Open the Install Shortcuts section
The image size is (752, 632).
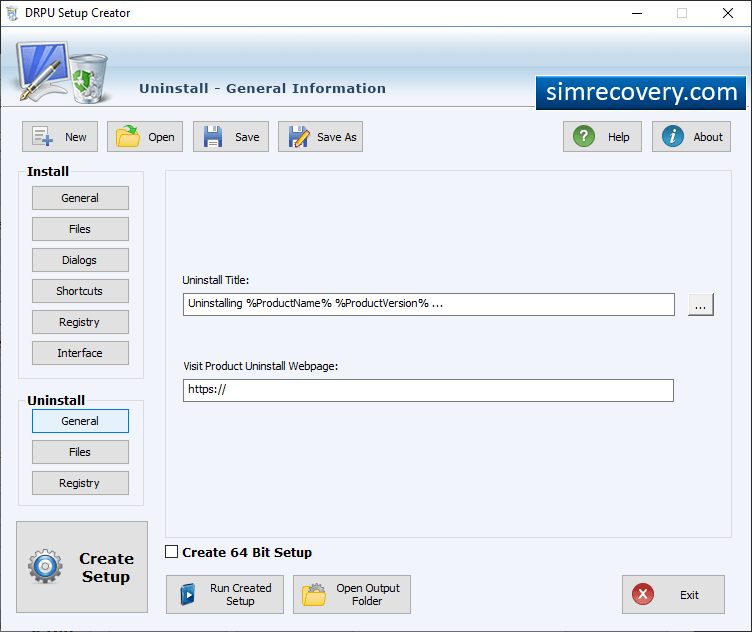coord(80,291)
